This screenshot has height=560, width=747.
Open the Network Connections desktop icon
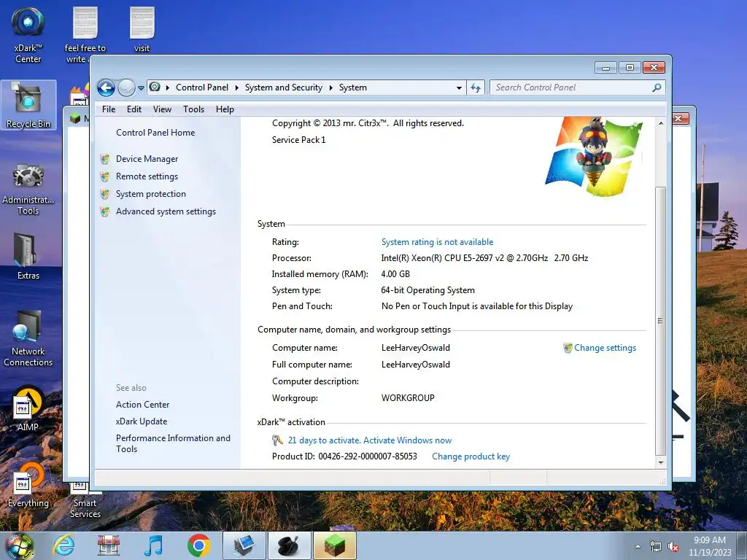coord(28,338)
